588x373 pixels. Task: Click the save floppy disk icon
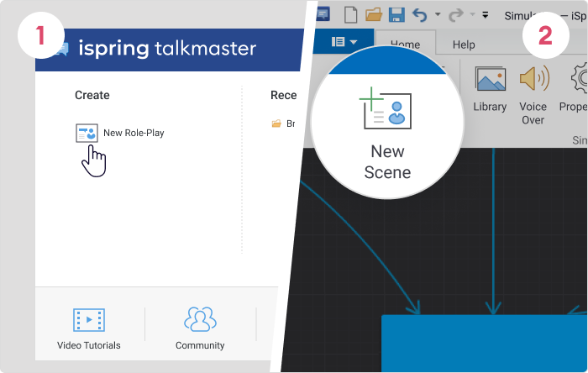pyautogui.click(x=396, y=15)
